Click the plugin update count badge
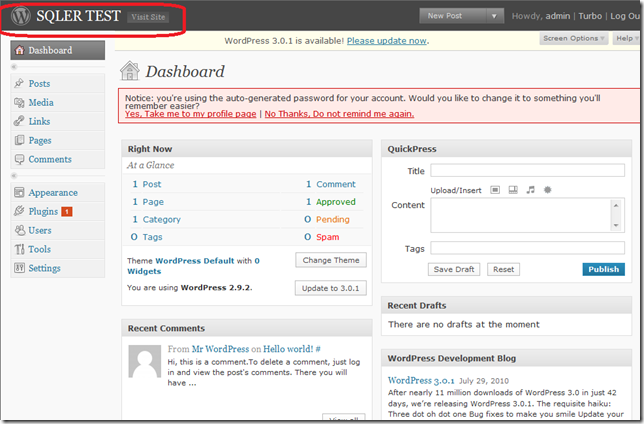This screenshot has width=644, height=424. point(67,212)
